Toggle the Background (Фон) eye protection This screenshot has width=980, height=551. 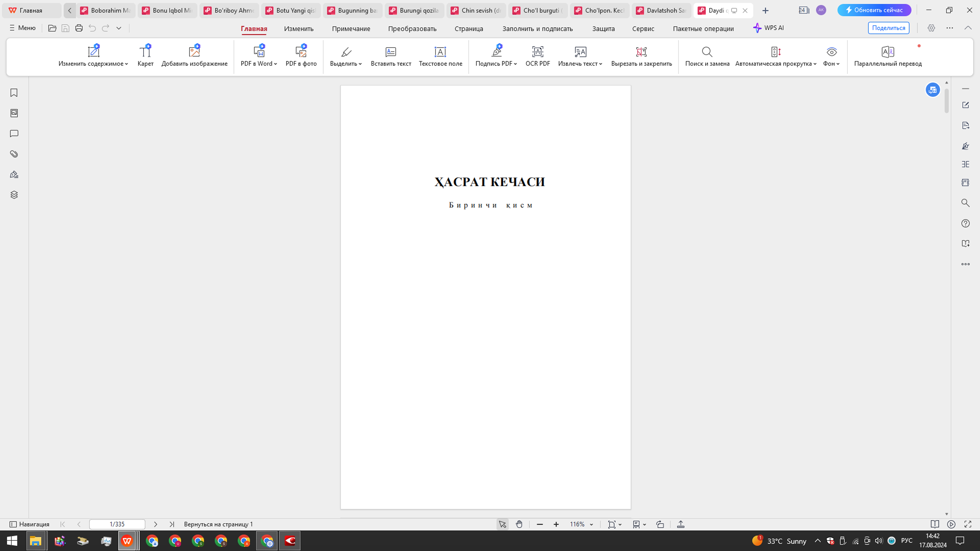(831, 52)
